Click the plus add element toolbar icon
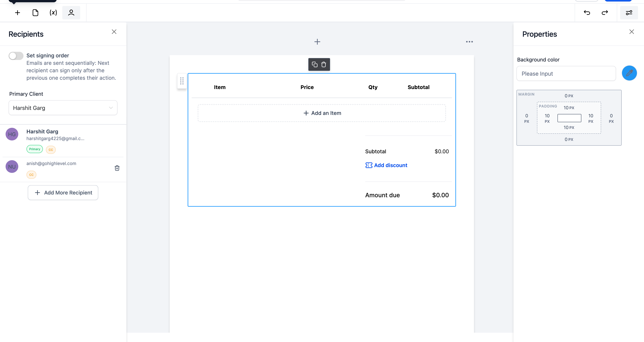 point(18,13)
